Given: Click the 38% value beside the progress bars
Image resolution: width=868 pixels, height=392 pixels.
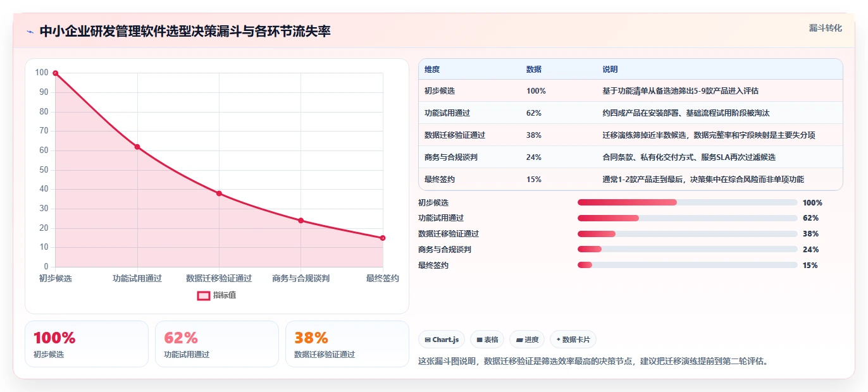Looking at the screenshot, I should tap(810, 234).
